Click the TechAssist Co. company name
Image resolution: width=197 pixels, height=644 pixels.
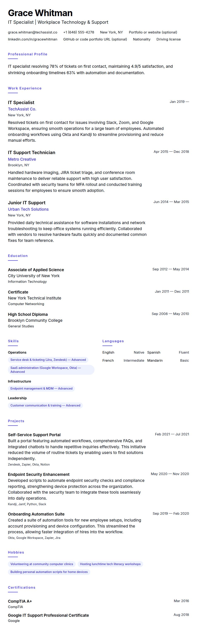click(x=22, y=109)
